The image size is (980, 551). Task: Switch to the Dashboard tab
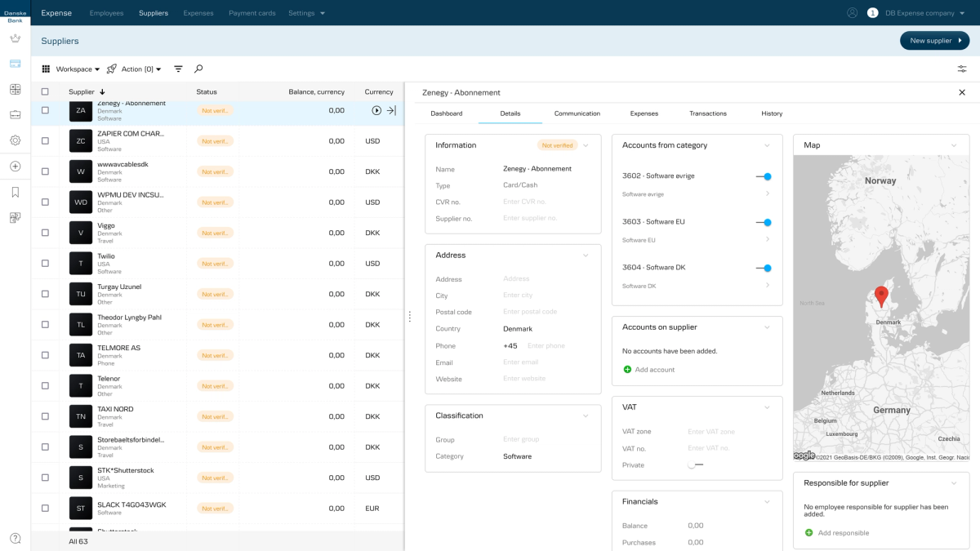click(447, 113)
